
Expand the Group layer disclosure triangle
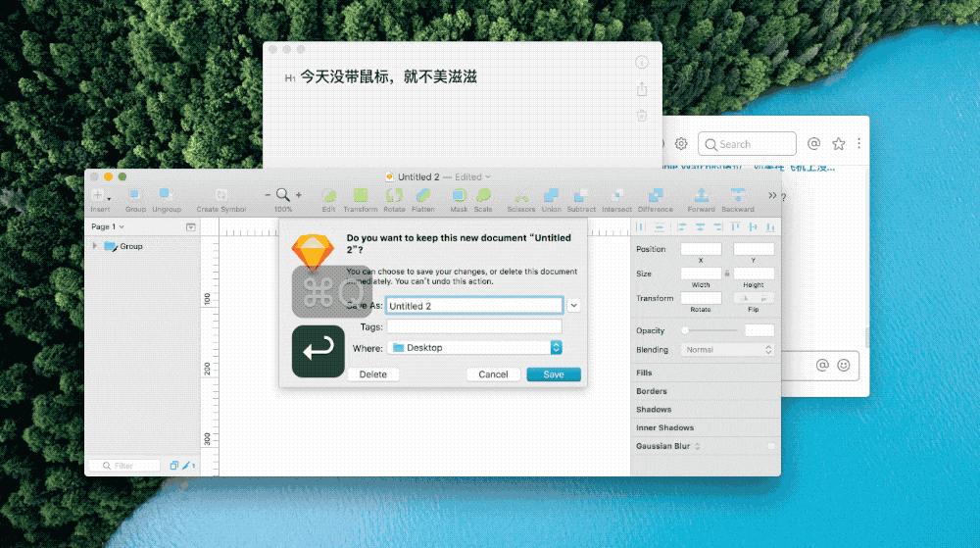tap(94, 246)
